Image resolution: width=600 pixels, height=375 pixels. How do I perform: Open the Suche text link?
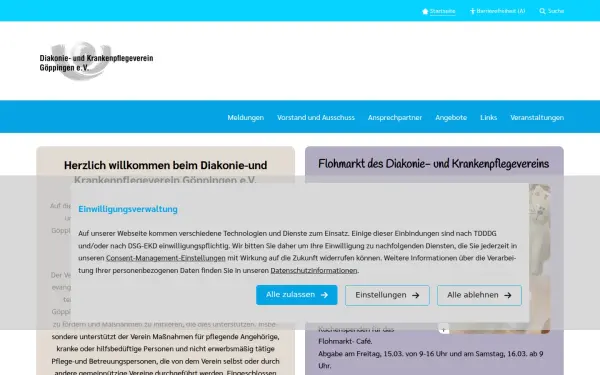point(556,11)
